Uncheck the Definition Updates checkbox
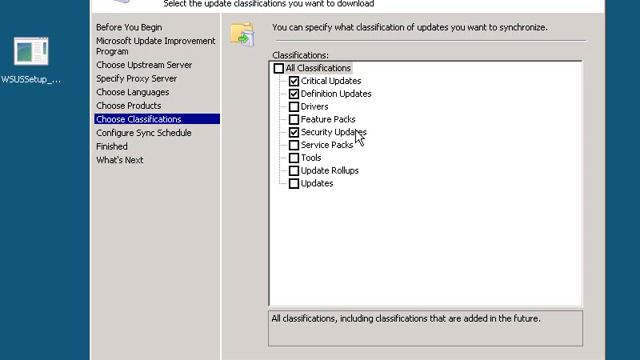Screen dimensions: 640x360 point(294,94)
